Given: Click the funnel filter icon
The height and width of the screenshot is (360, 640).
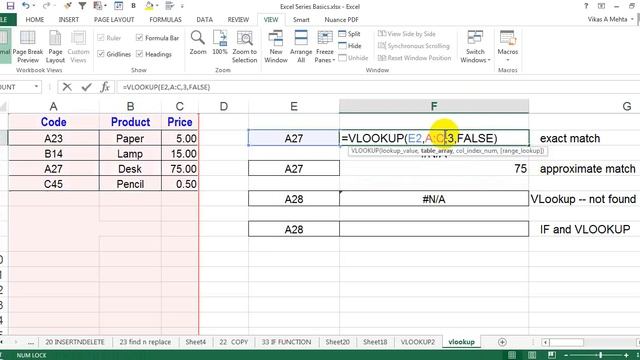Looking at the screenshot, I should click(x=82, y=6).
